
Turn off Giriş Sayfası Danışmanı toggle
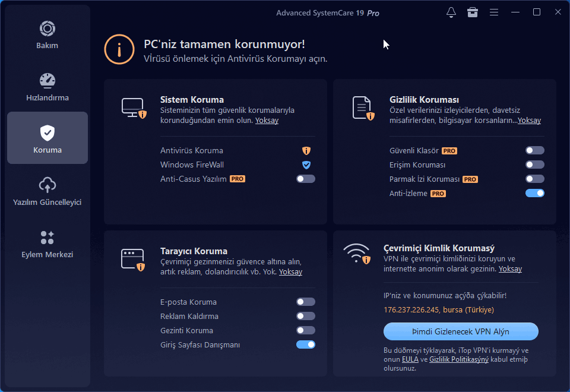click(x=306, y=344)
